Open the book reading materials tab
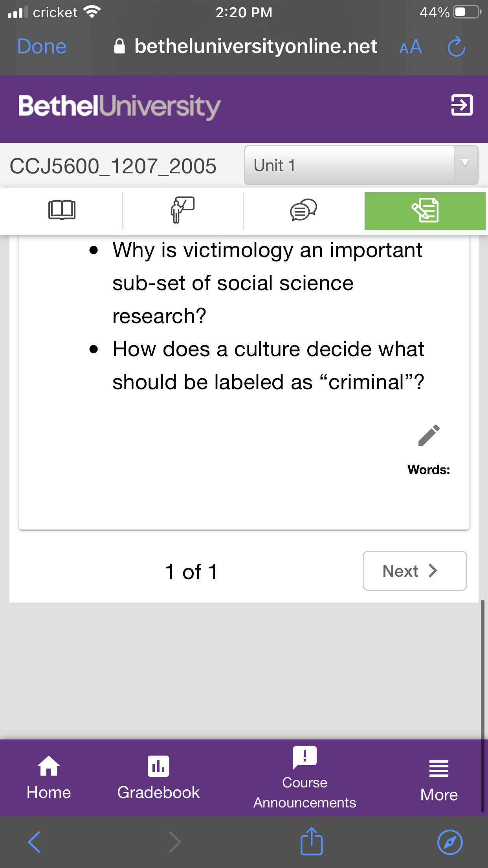Viewport: 488px width, 868px height. tap(62, 210)
